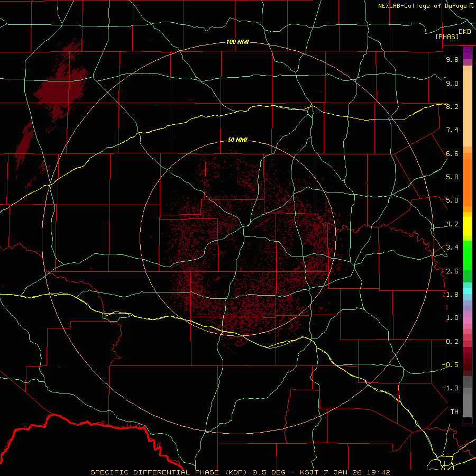The width and height of the screenshot is (476, 476).
Task: Click the DKD product label
Action: pos(464,32)
